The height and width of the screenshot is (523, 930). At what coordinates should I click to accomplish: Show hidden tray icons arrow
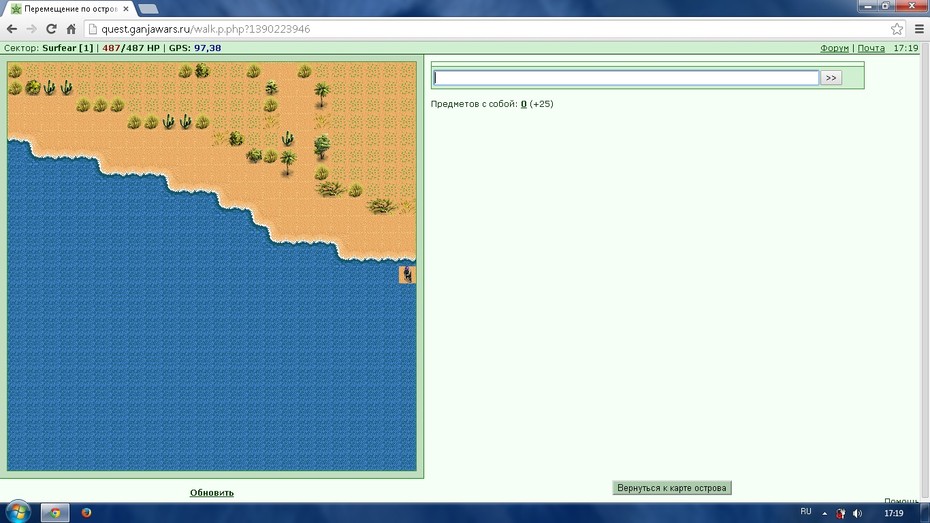824,514
